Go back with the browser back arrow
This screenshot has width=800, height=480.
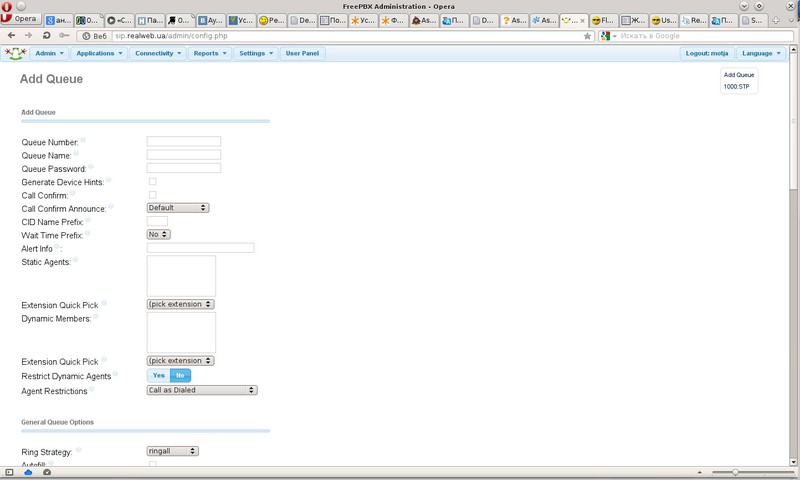coord(11,36)
